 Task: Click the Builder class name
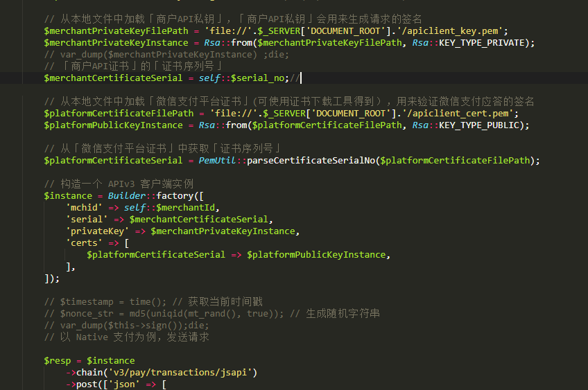coord(126,196)
